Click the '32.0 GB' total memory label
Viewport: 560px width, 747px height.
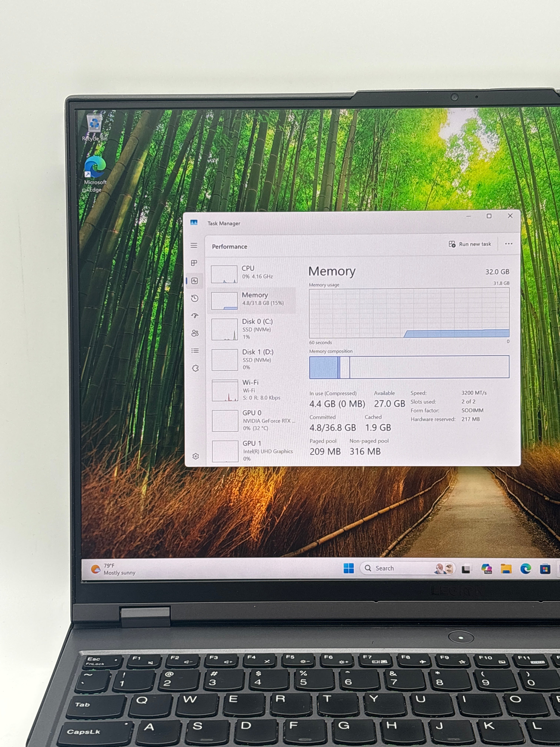coord(497,272)
